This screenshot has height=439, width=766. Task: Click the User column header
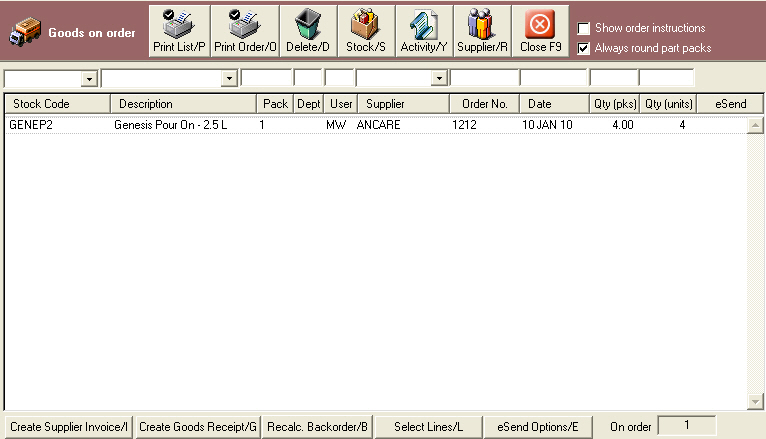[340, 104]
